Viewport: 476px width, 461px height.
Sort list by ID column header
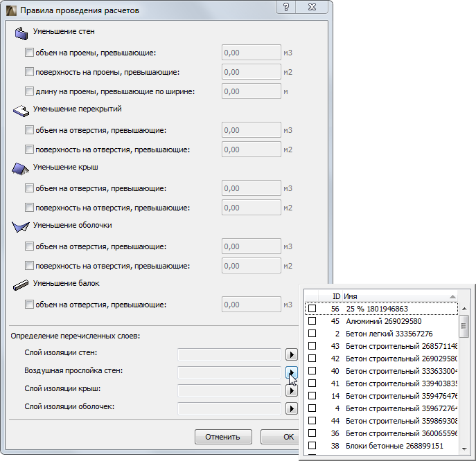pos(330,296)
